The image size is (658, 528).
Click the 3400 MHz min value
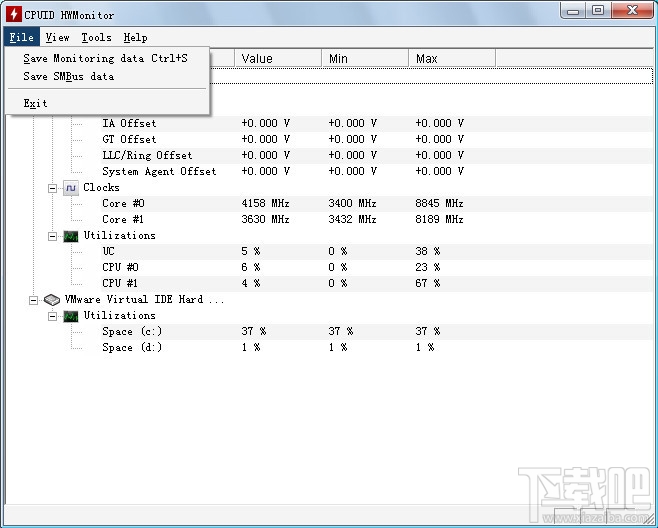[352, 204]
